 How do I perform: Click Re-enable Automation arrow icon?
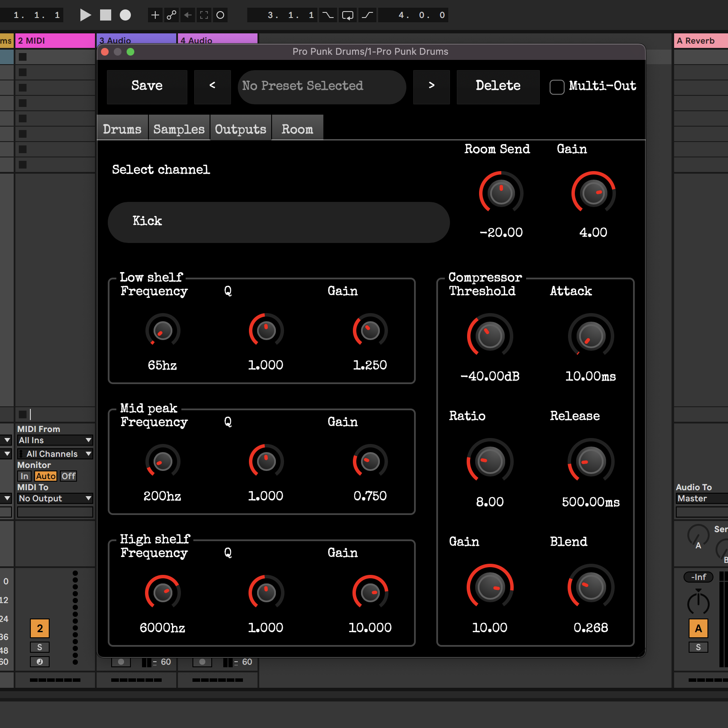point(188,15)
